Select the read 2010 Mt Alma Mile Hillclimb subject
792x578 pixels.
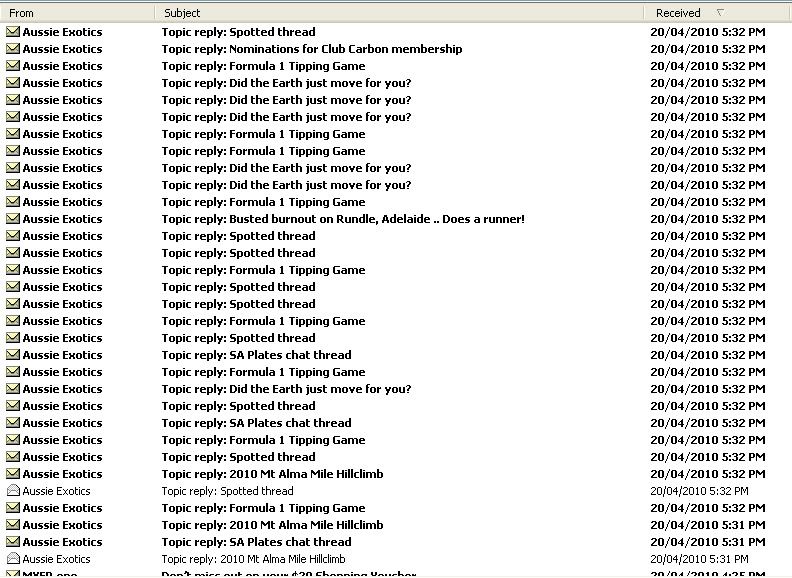(253, 559)
